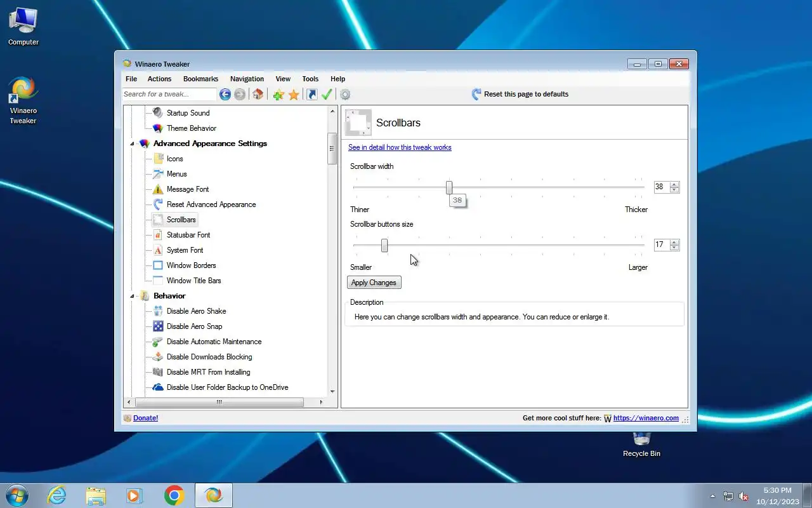Increase Scrollbar width with up spinner
The height and width of the screenshot is (508, 812).
click(x=674, y=184)
